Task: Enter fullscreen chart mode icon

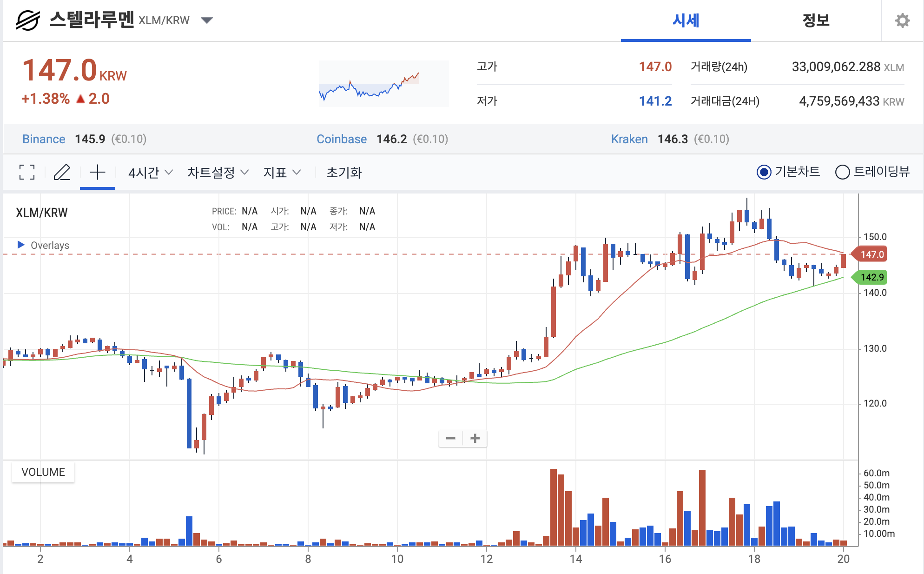Action: coord(27,173)
